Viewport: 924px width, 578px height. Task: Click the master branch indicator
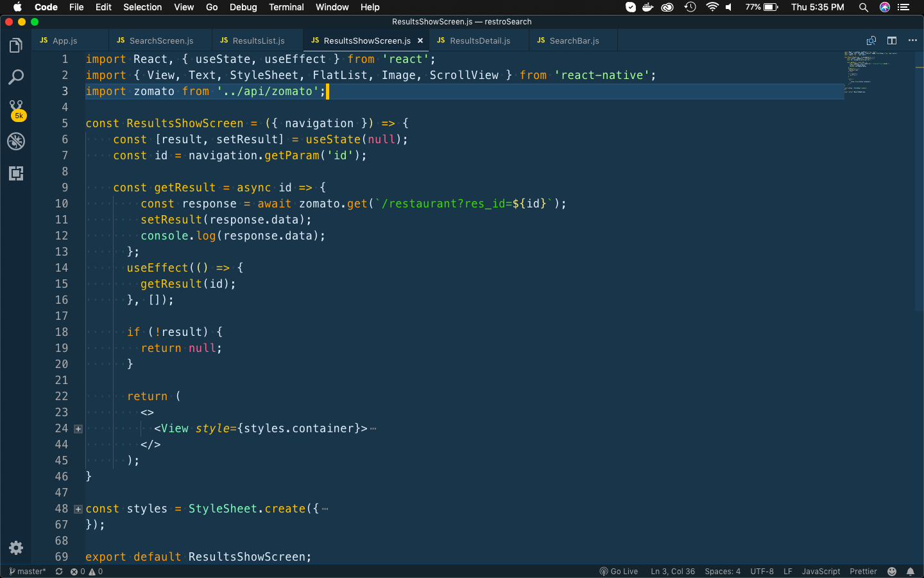pyautogui.click(x=28, y=572)
